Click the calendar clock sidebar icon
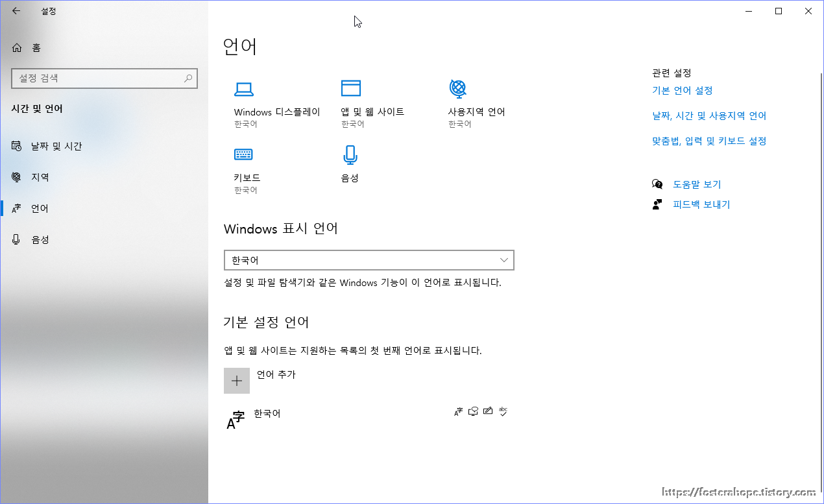824x504 pixels. (x=16, y=147)
